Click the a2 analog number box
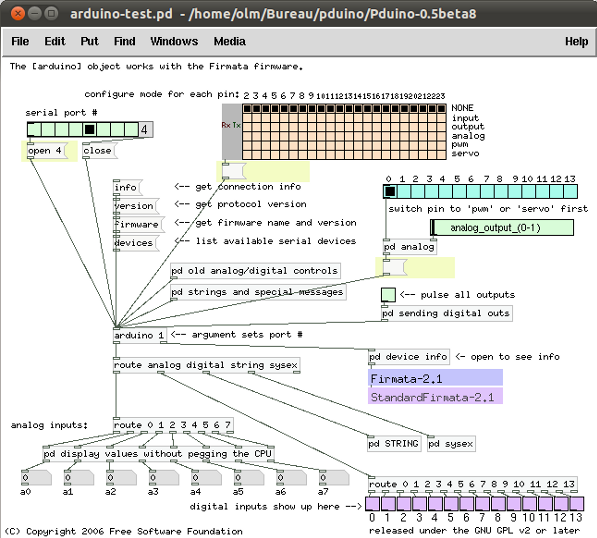The image size is (597, 538). [x=121, y=477]
